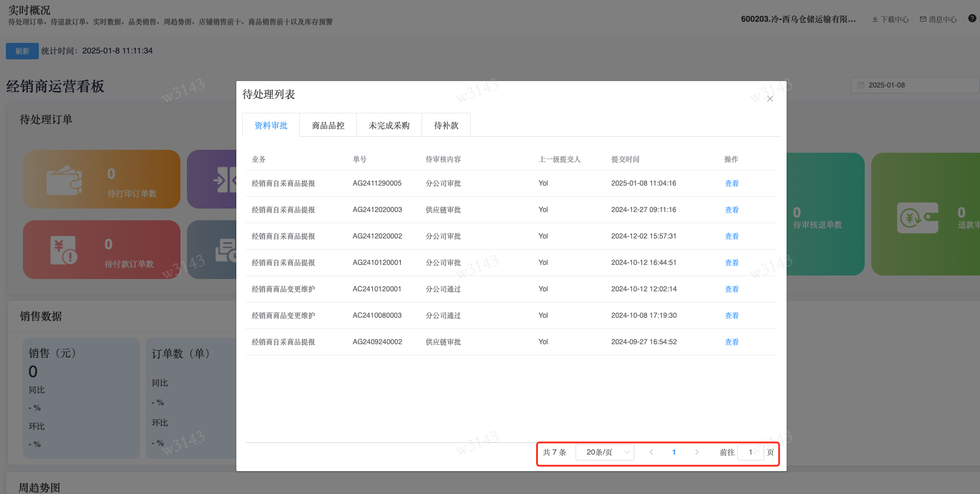Open the 2025-01-08 date picker
Viewport: 980px width, 494px height.
point(914,85)
